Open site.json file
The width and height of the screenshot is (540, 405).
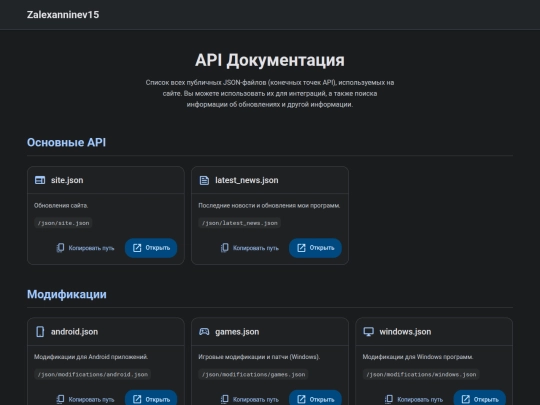click(x=151, y=248)
